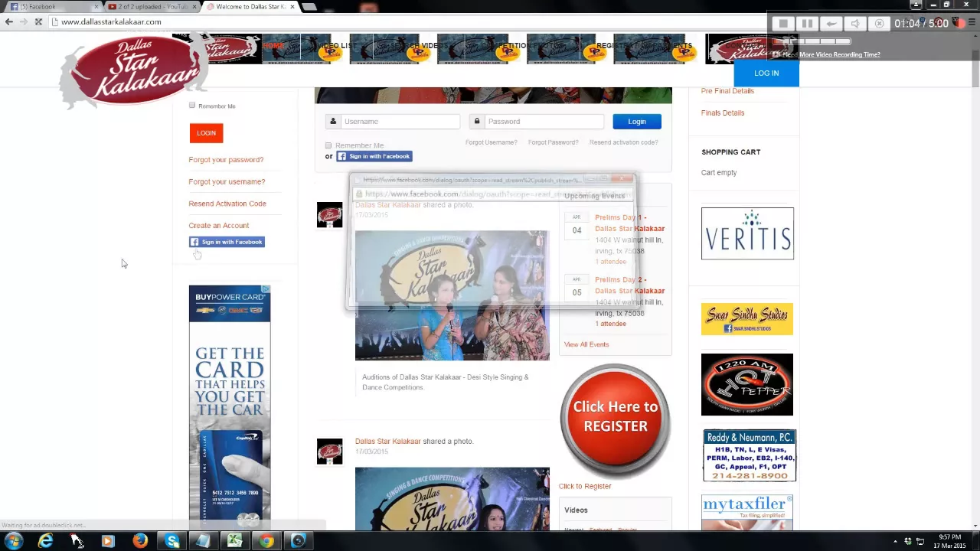Viewport: 980px width, 551px height.
Task: Open the Windows Start menu
Action: 14,541
